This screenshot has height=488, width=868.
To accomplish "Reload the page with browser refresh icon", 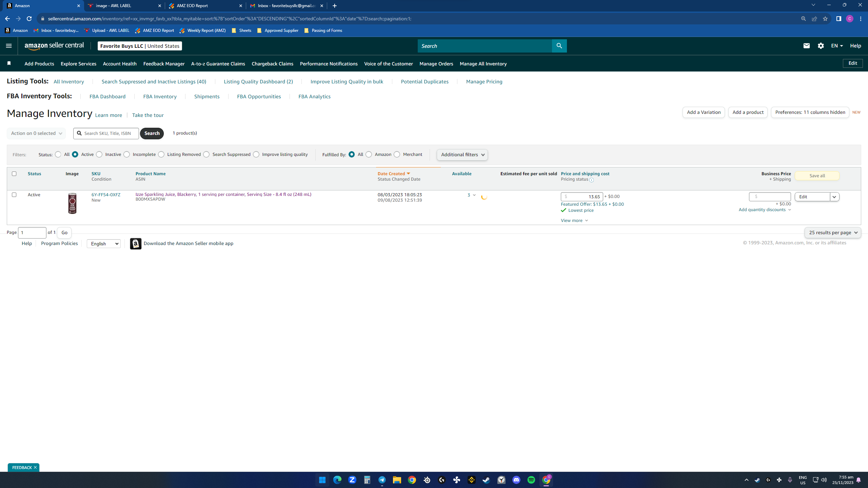I will coord(29,19).
